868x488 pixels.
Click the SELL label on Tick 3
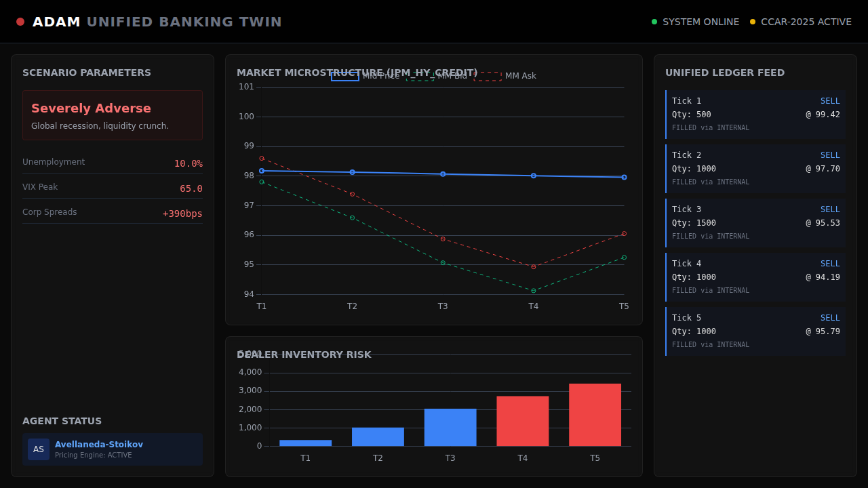click(x=830, y=209)
